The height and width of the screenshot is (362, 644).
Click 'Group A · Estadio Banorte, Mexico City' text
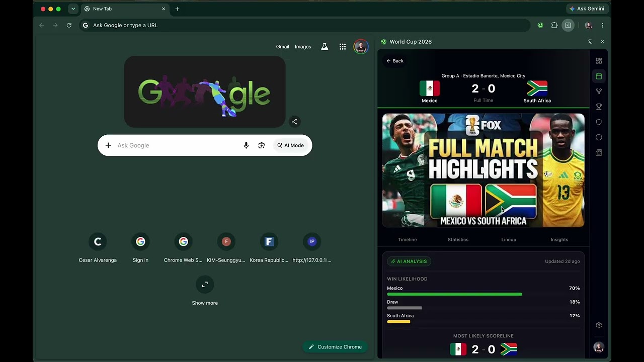click(x=484, y=76)
